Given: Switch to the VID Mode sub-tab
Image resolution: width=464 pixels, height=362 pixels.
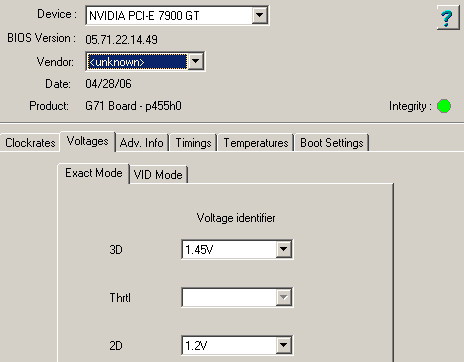Looking at the screenshot, I should (158, 175).
